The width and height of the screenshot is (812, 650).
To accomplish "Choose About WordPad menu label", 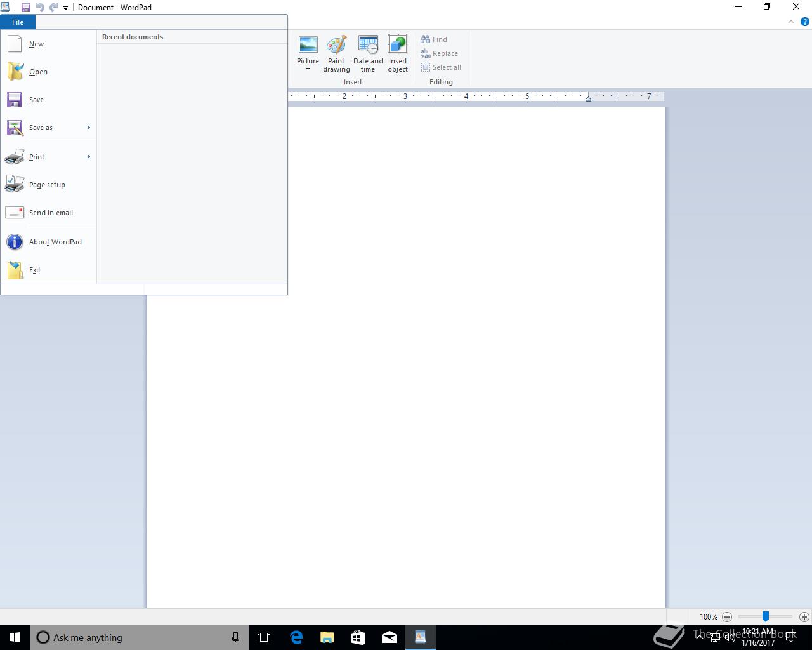I will click(55, 242).
